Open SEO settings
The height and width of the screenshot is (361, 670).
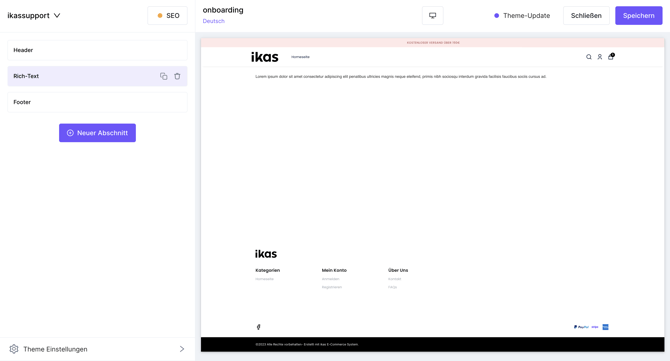pyautogui.click(x=168, y=15)
